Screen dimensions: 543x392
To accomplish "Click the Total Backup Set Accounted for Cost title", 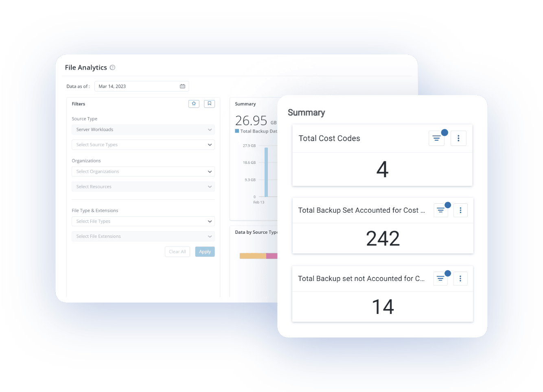I will (x=361, y=210).
